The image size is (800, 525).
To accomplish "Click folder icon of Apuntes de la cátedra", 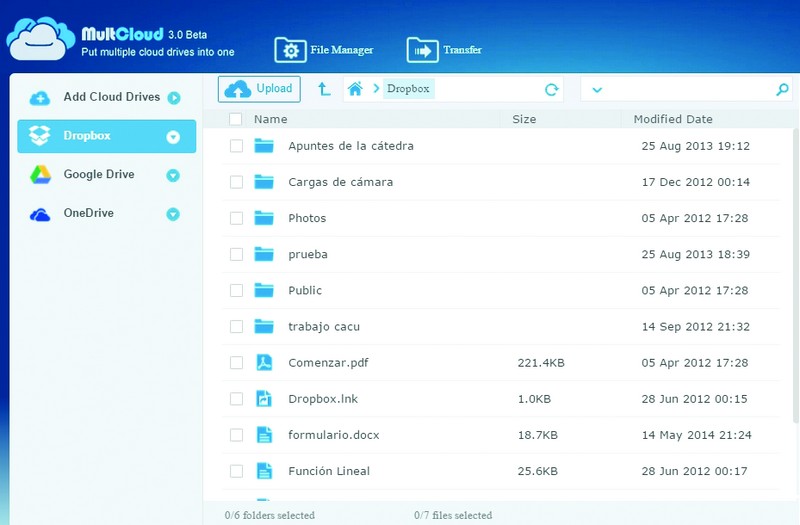I will point(264,146).
